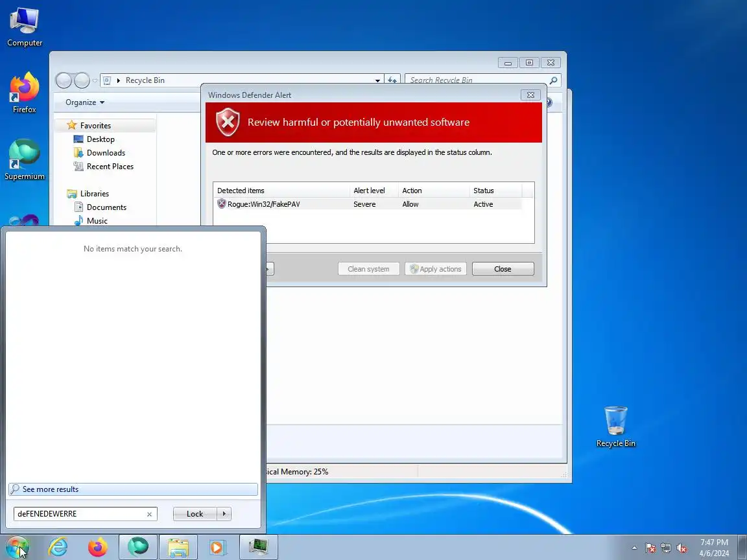Clear the Start menu search text
Image resolution: width=747 pixels, height=560 pixels.
[149, 514]
